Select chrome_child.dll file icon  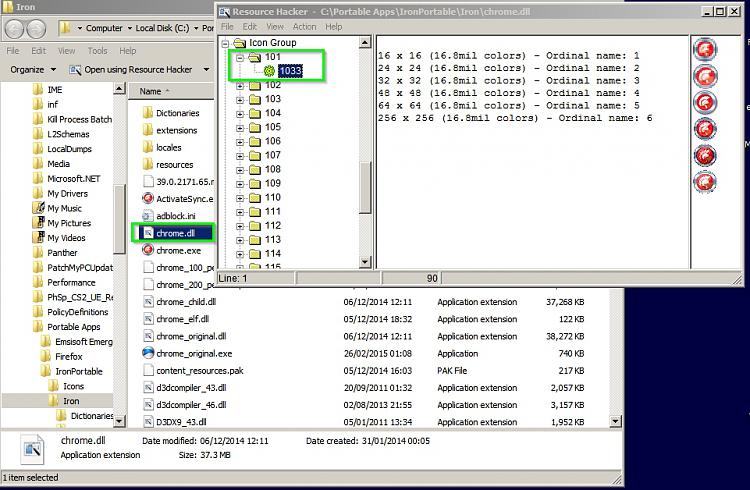pos(148,302)
